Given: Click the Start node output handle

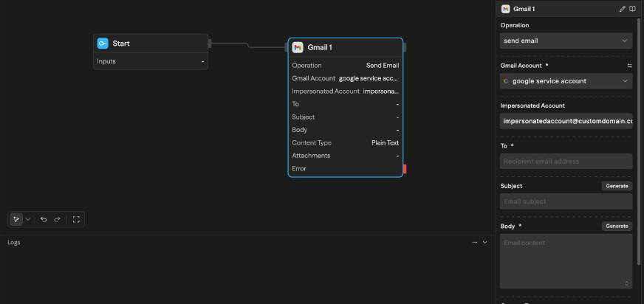Looking at the screenshot, I should click(210, 44).
